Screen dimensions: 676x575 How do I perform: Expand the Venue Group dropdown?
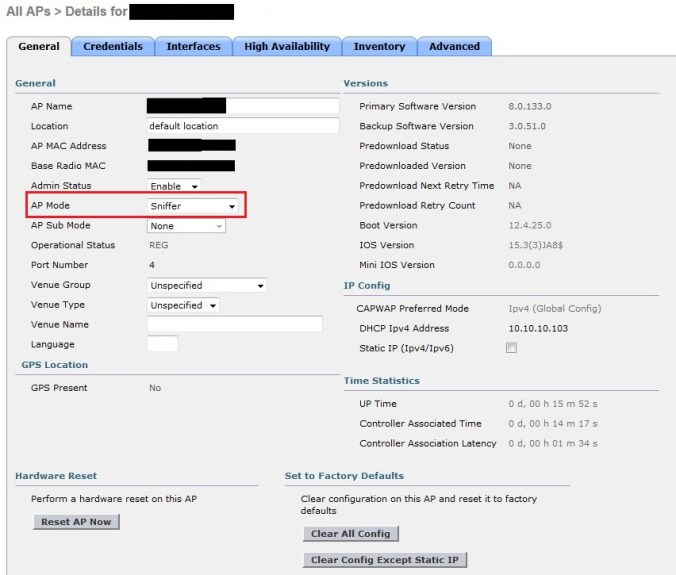206,285
